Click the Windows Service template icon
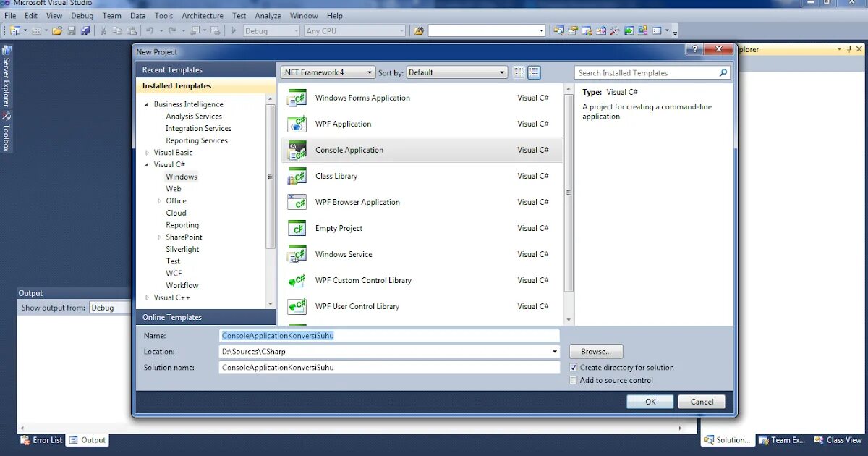 pos(297,254)
